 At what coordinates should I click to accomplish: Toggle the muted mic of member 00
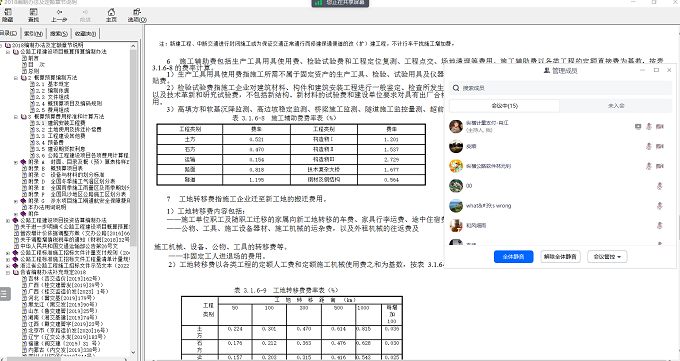click(660, 186)
